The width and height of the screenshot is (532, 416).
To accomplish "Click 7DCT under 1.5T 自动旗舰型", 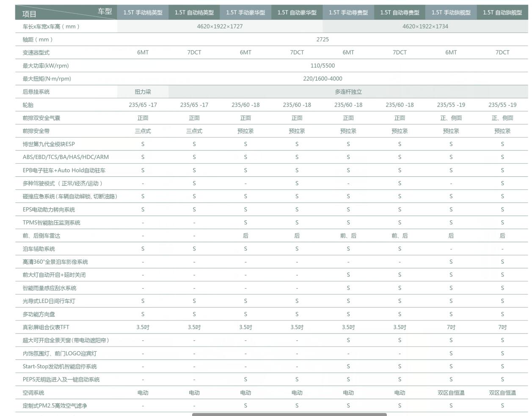I will click(502, 52).
